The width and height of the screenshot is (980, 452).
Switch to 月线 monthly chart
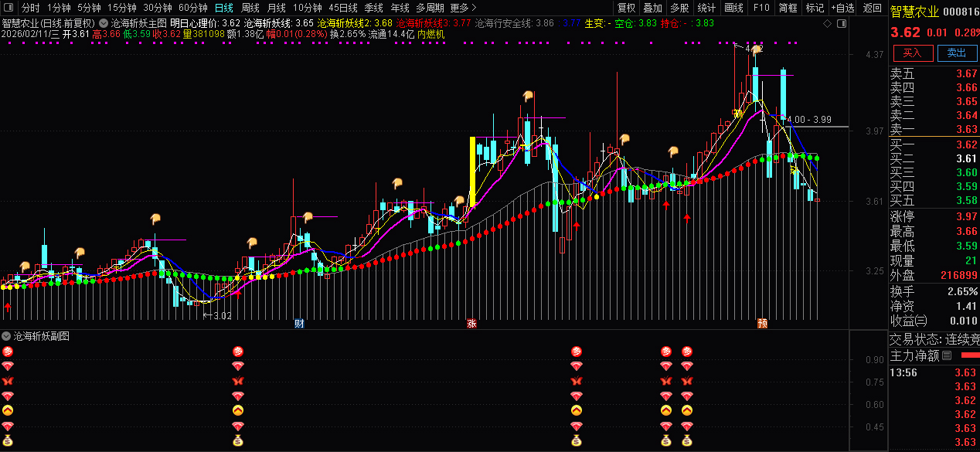pyautogui.click(x=277, y=8)
